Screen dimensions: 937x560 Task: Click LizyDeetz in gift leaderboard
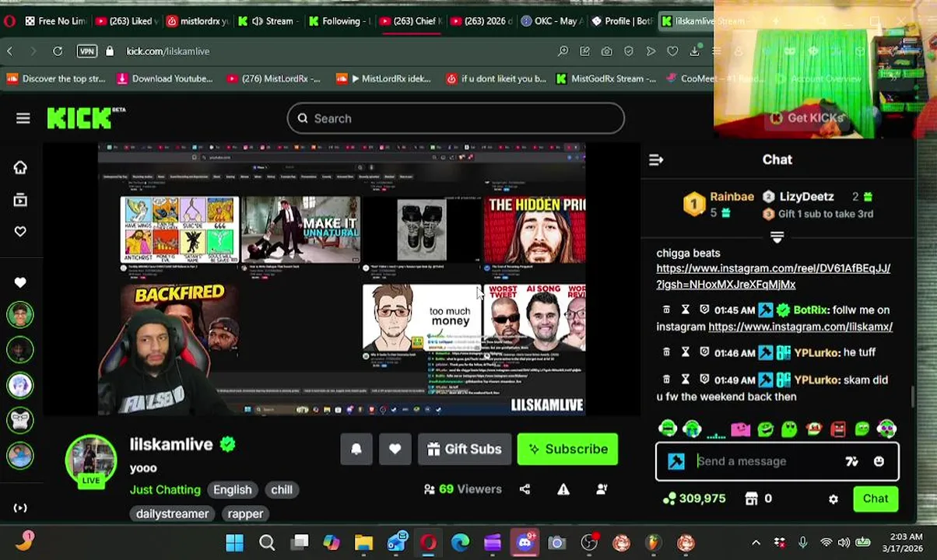tap(806, 197)
